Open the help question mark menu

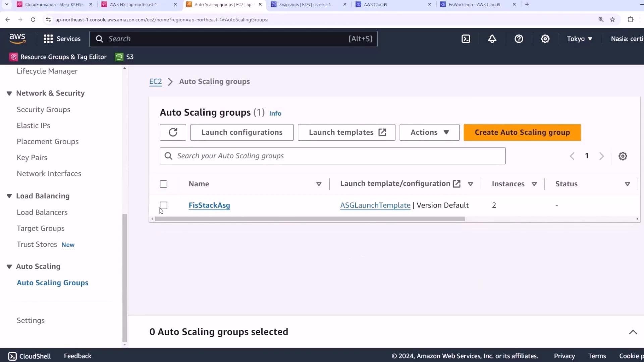[519, 39]
